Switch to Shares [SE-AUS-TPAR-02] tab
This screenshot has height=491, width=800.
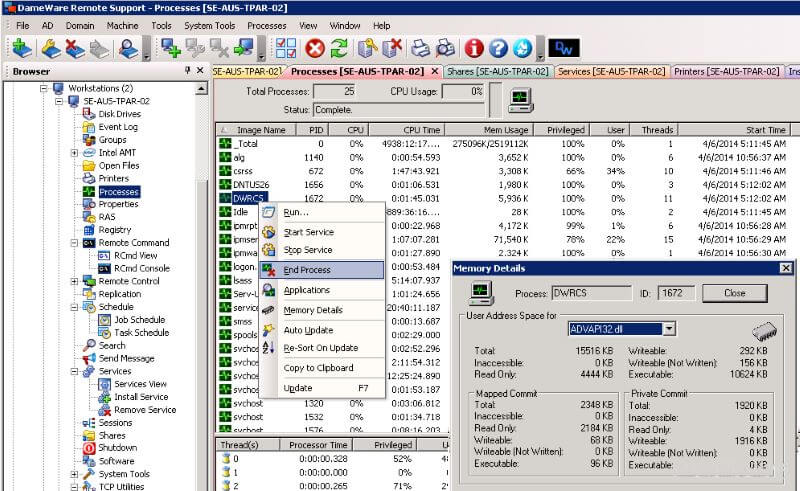pos(497,71)
